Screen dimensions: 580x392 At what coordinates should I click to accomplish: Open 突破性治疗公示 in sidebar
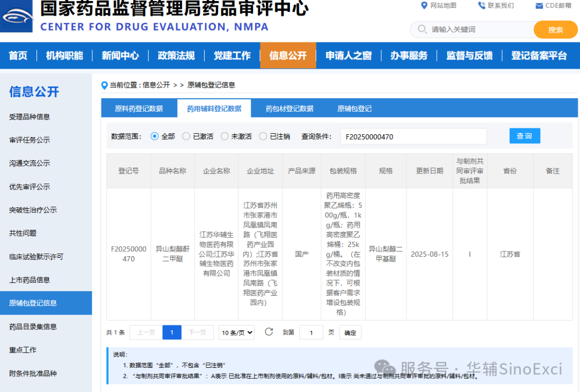33,210
